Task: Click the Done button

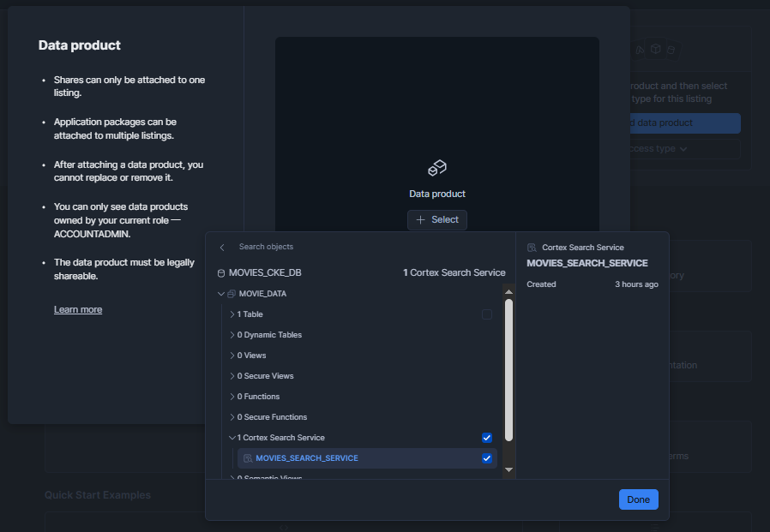Action: (639, 499)
